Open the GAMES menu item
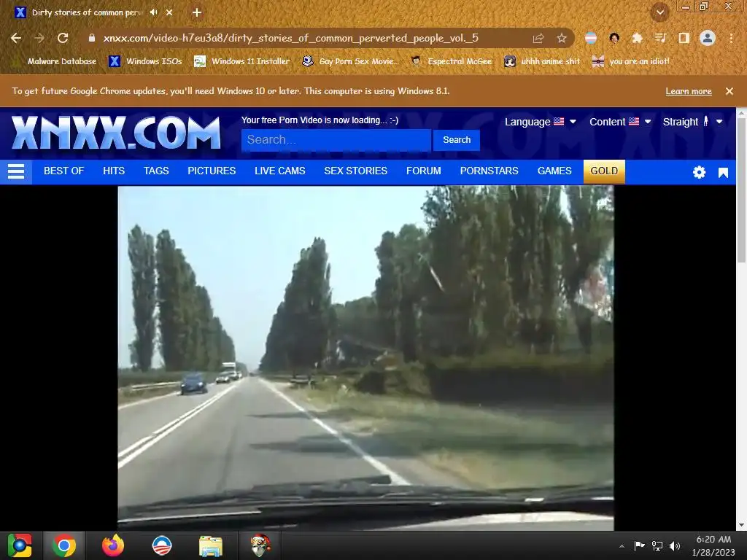This screenshot has height=560, width=747. pos(554,171)
